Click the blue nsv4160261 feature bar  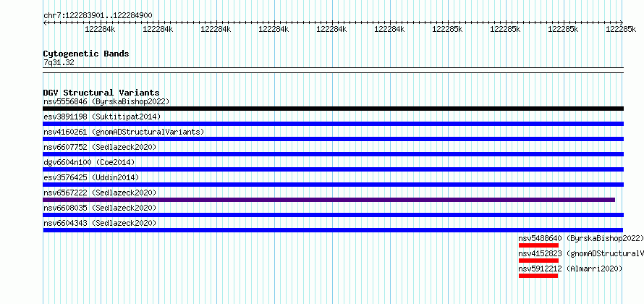point(333,139)
